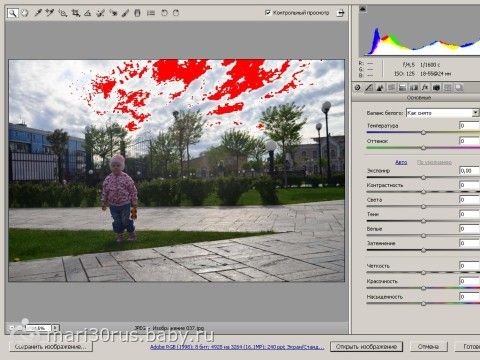This screenshot has height=360, width=480.
Task: Click Сохранить изображение button
Action: click(x=50, y=347)
